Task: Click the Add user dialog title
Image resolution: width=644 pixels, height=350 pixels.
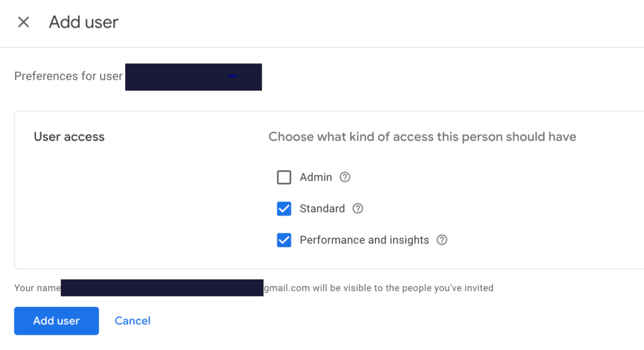Action: click(84, 22)
